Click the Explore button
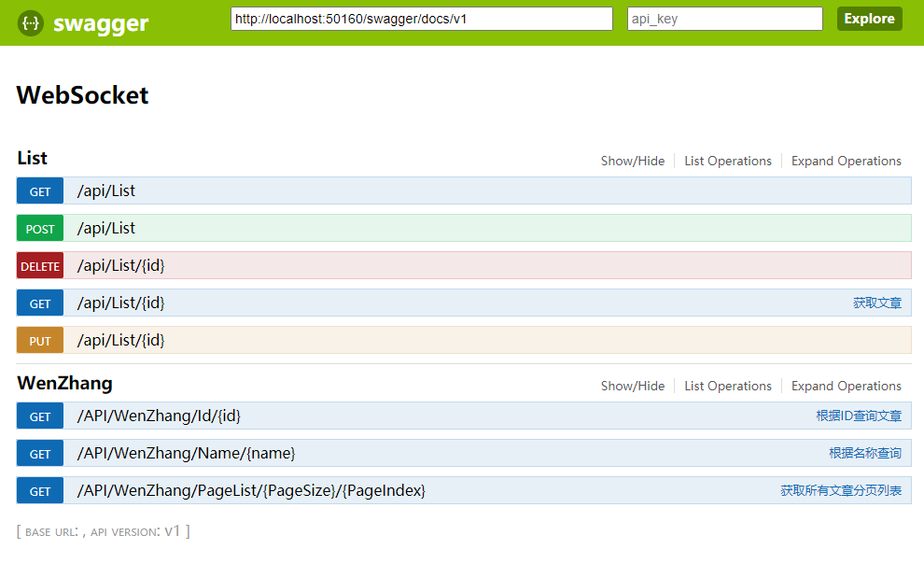 click(869, 19)
